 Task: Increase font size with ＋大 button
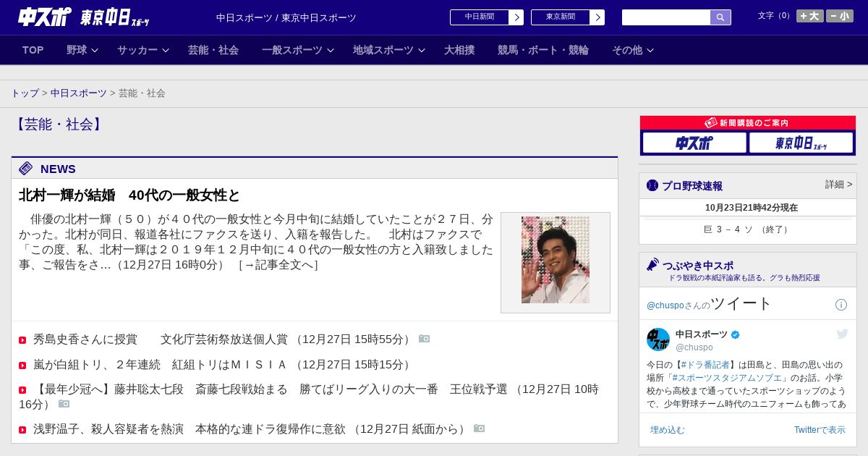(810, 16)
